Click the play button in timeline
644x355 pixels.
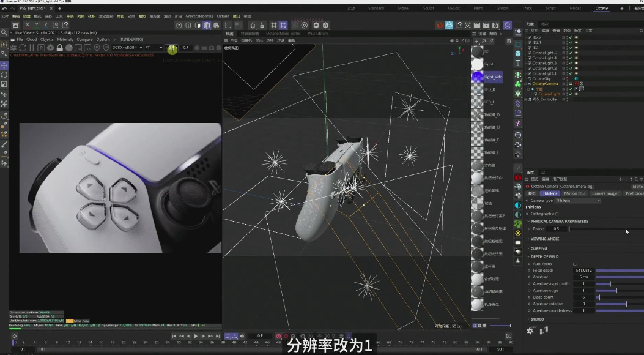[x=196, y=336]
